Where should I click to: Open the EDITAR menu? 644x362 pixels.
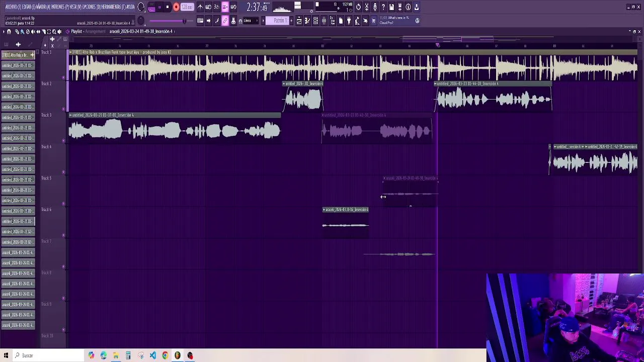click(29, 7)
